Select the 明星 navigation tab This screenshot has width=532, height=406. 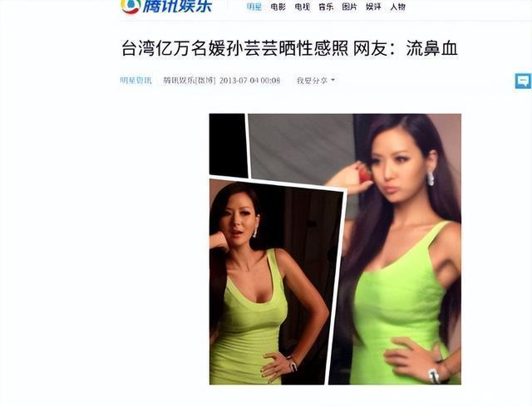(x=254, y=7)
